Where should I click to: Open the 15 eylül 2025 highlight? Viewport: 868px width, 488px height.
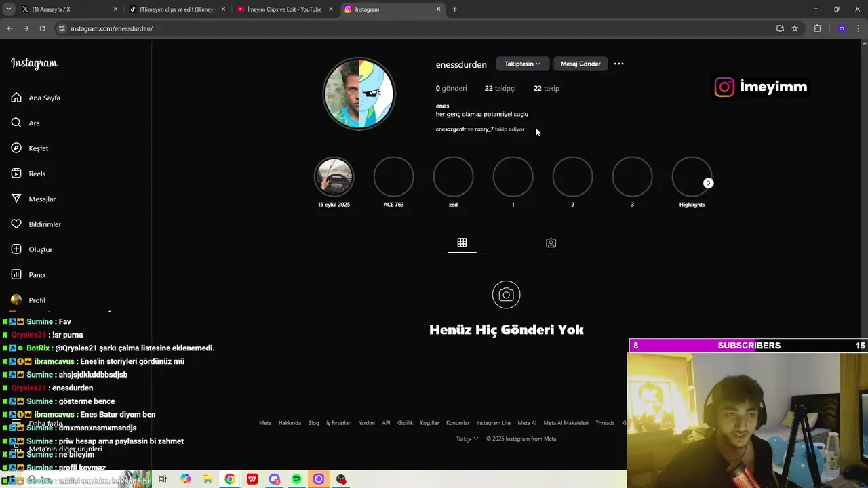pyautogui.click(x=334, y=177)
